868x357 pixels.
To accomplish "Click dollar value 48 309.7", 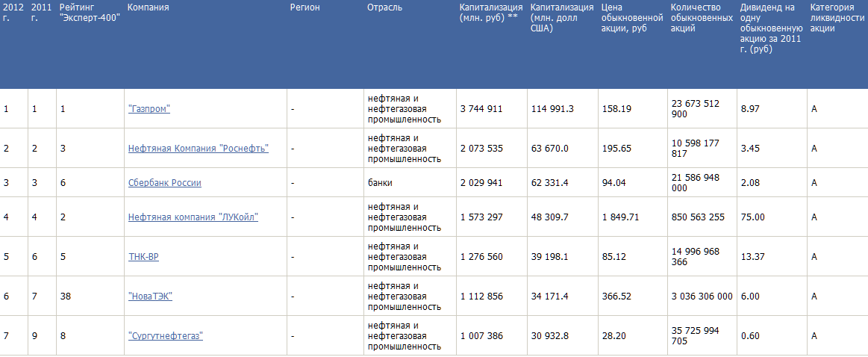I will coord(550,217).
